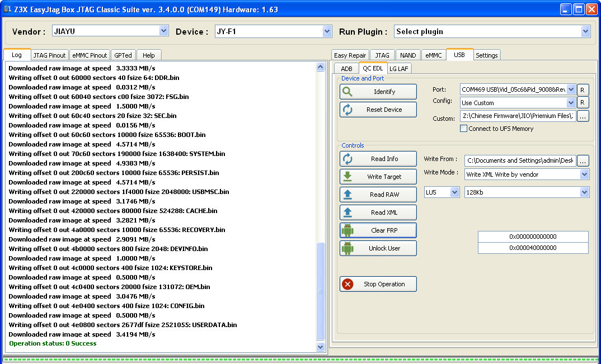This screenshot has width=601, height=364.
Task: Click the green progress bar at the bottom
Action: click(300, 360)
